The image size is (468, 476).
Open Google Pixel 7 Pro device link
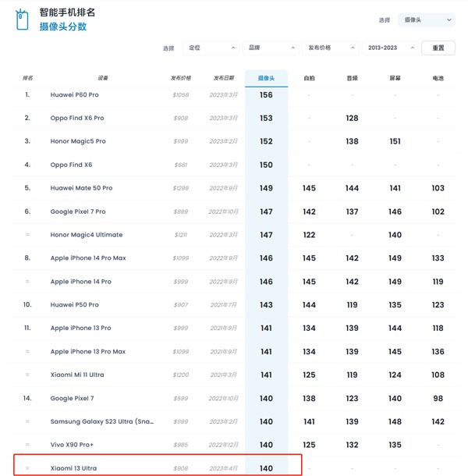pyautogui.click(x=78, y=211)
